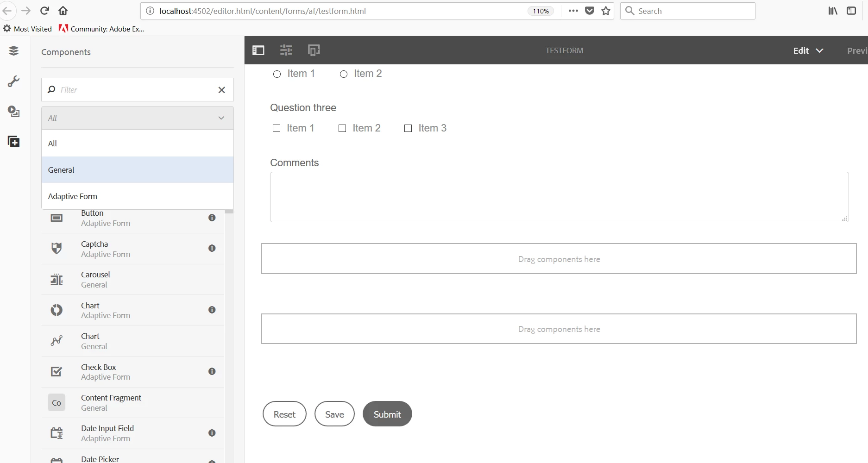This screenshot has width=868, height=463.
Task: Click the Components panel heading
Action: 66,52
